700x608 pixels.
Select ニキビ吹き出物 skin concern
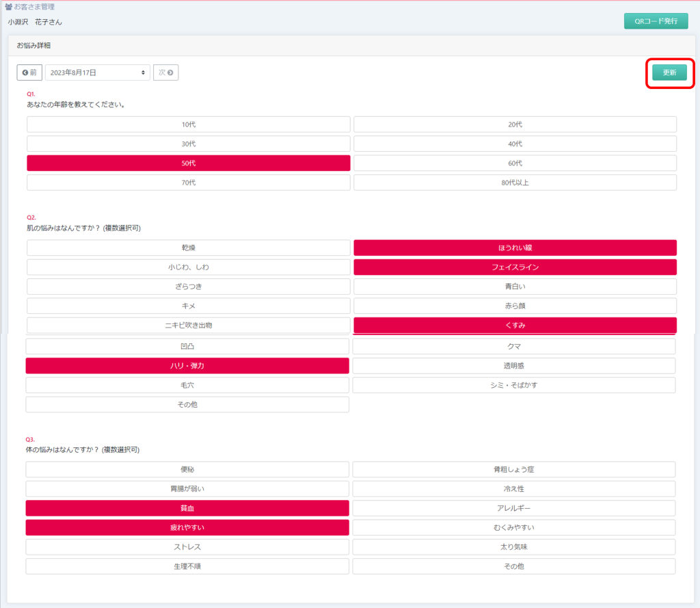[x=188, y=326]
